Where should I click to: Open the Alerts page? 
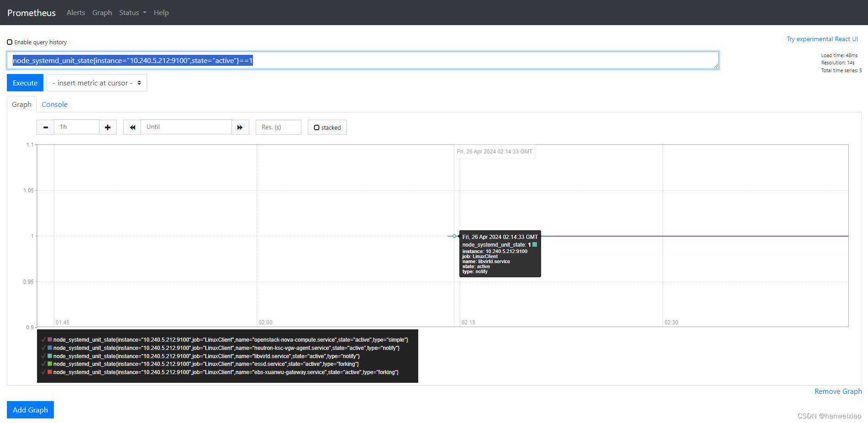click(x=76, y=12)
